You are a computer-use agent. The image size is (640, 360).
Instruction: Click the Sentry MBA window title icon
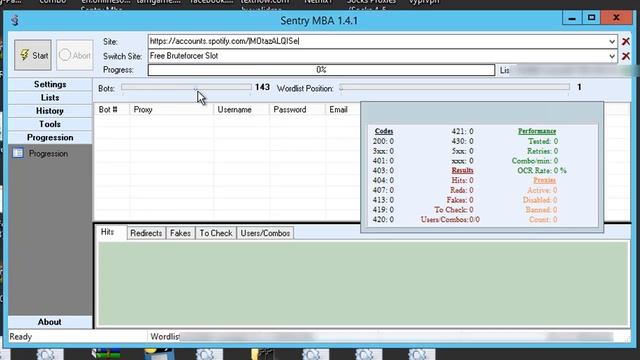(x=15, y=20)
